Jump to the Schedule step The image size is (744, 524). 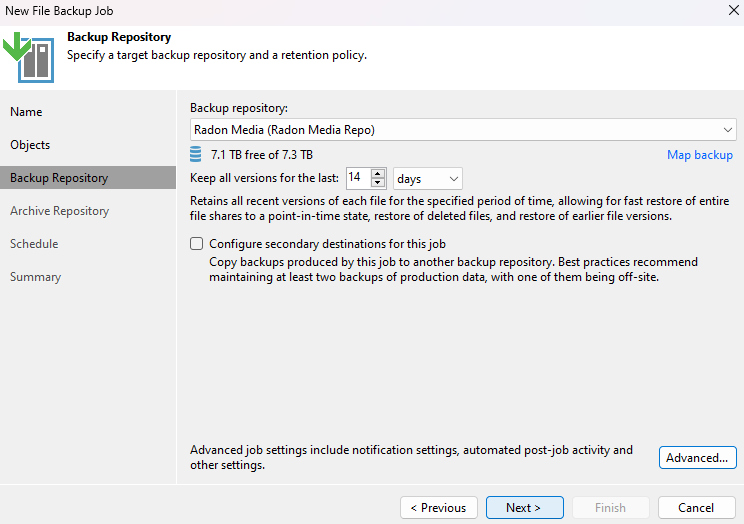coord(34,244)
